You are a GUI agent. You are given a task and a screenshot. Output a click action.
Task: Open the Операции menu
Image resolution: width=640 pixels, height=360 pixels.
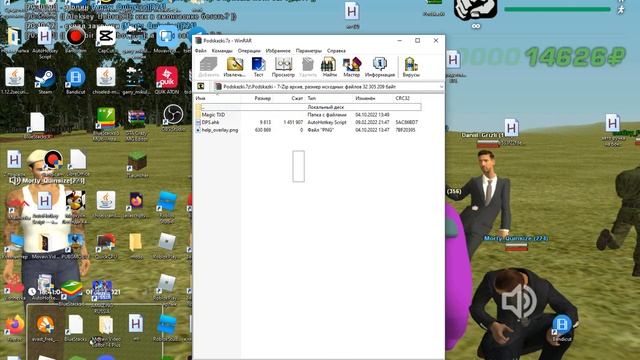(249, 51)
